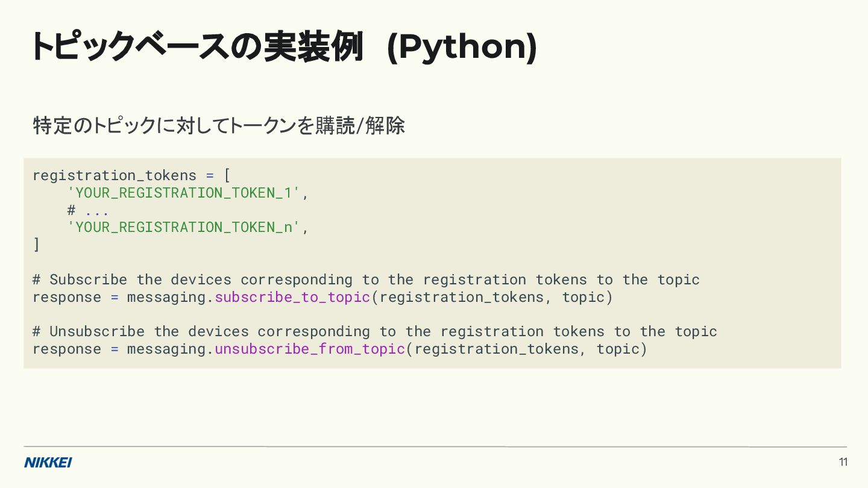Click the subscribe_to_topic method name
Image resolution: width=868 pixels, height=488 pixels.
click(292, 297)
